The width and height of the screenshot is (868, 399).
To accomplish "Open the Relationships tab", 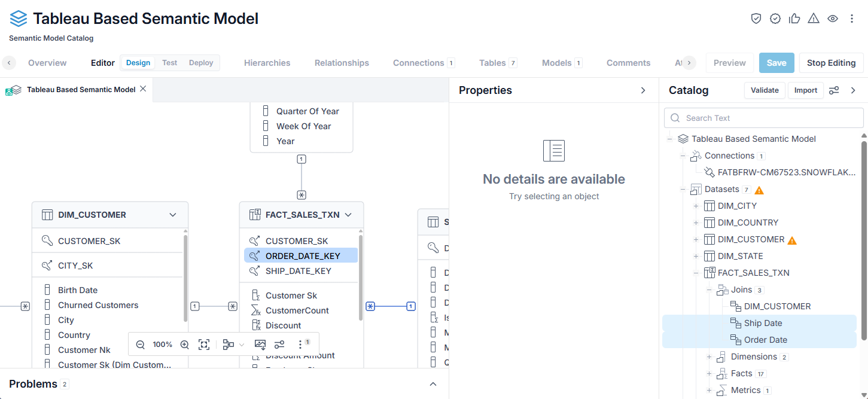I will (x=342, y=63).
